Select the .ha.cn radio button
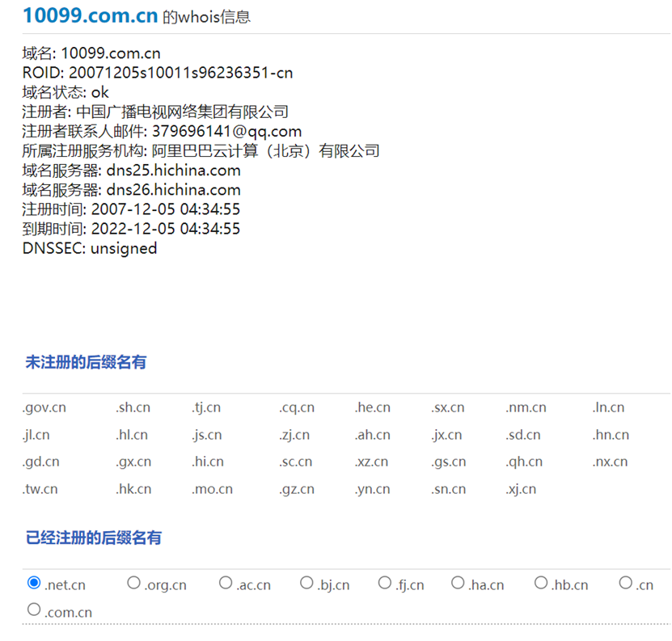Image resolution: width=672 pixels, height=641 pixels. (458, 583)
